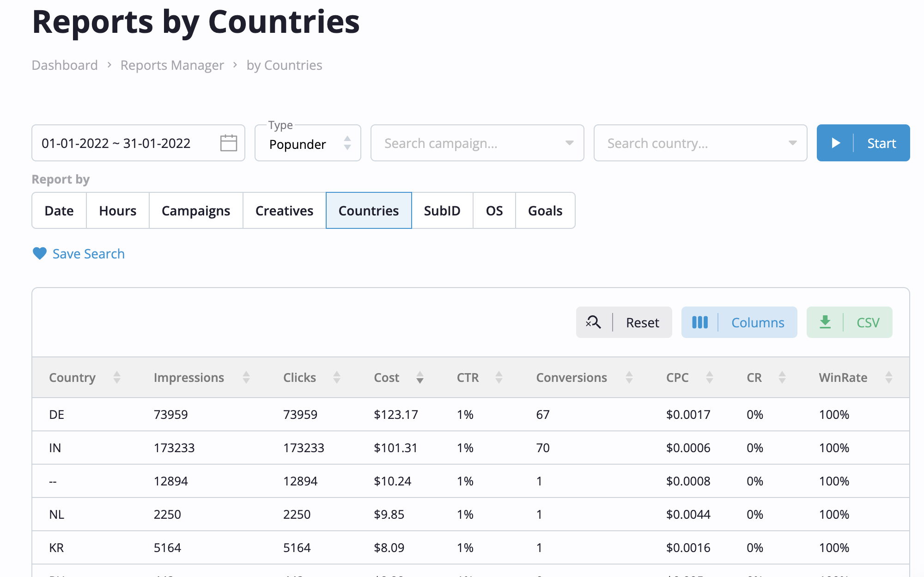Click the play icon on Start button
Image resolution: width=924 pixels, height=577 pixels.
[x=836, y=143]
